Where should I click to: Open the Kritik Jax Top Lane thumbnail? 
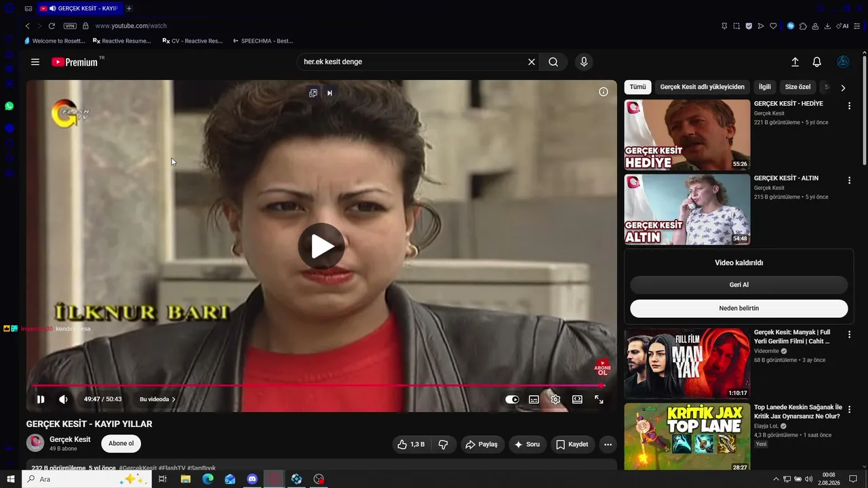pos(687,438)
